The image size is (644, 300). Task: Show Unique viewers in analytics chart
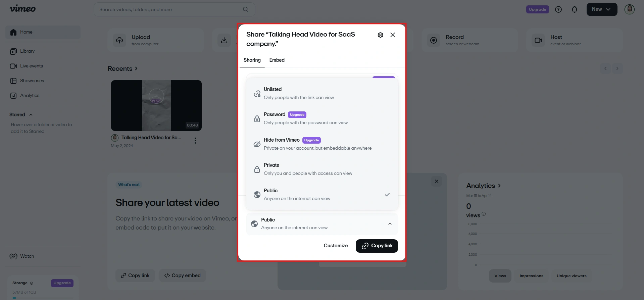coord(572,276)
